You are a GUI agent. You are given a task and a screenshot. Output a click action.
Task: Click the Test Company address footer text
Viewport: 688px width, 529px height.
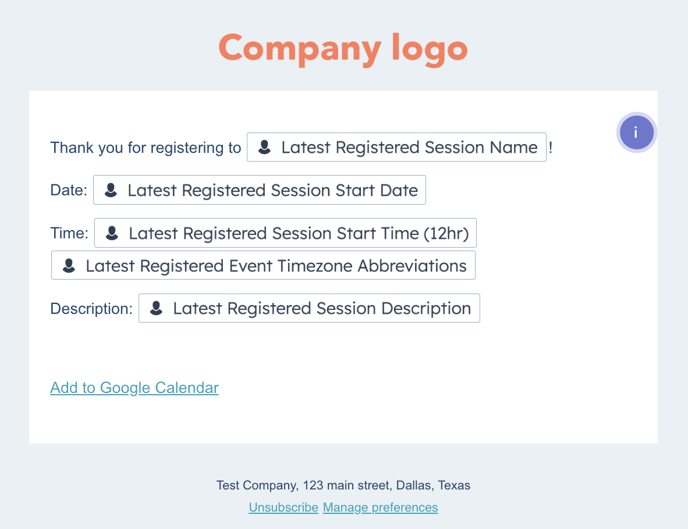pos(343,485)
